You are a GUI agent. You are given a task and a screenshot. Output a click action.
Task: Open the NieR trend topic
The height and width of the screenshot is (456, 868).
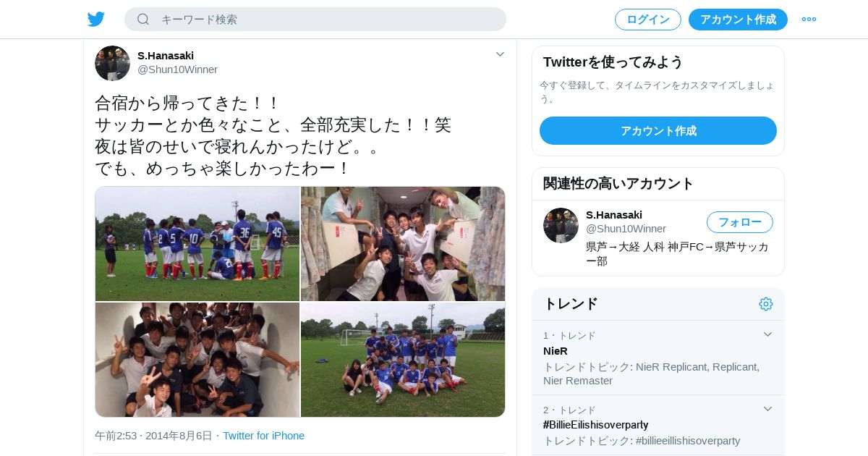[x=556, y=351]
